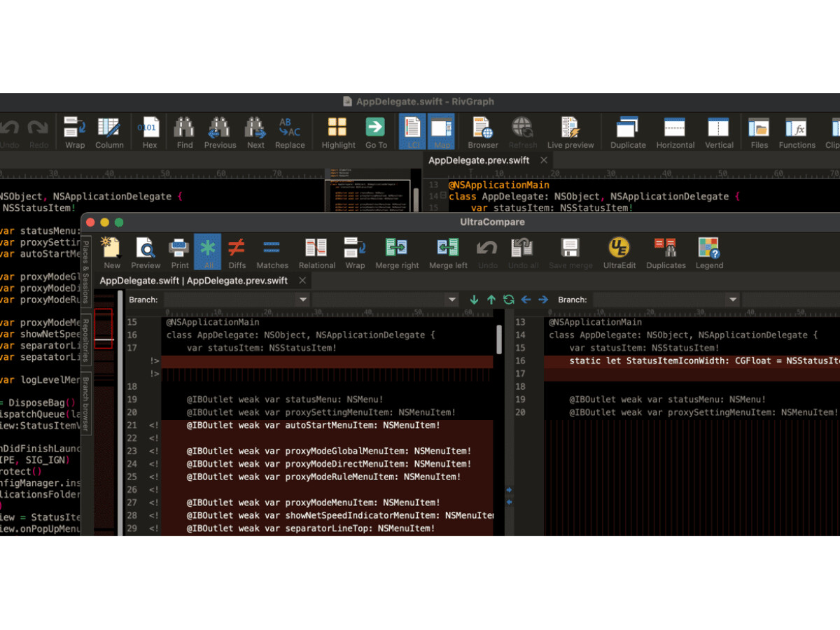
Task: Click proxyModeGlobalMenuItem line in left pane
Action: (x=328, y=451)
